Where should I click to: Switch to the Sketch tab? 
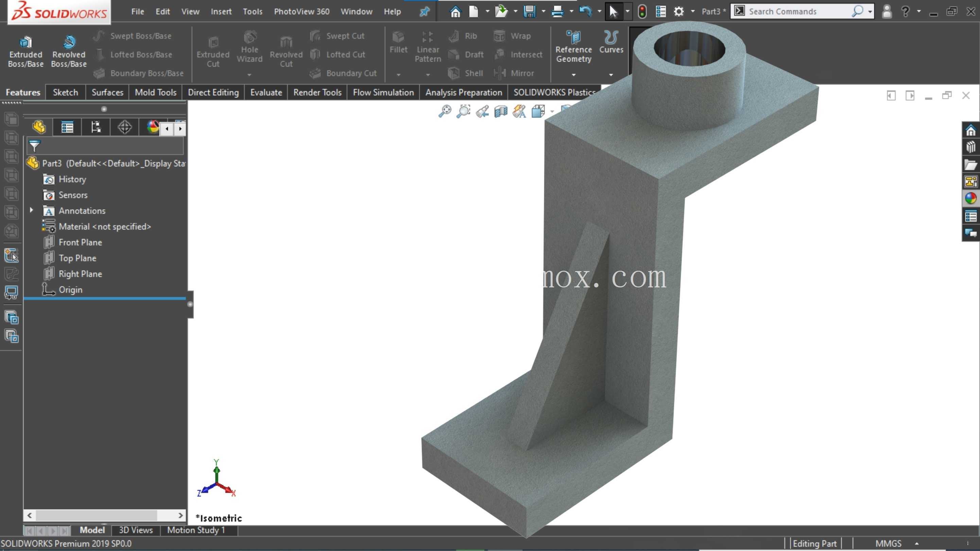(66, 92)
